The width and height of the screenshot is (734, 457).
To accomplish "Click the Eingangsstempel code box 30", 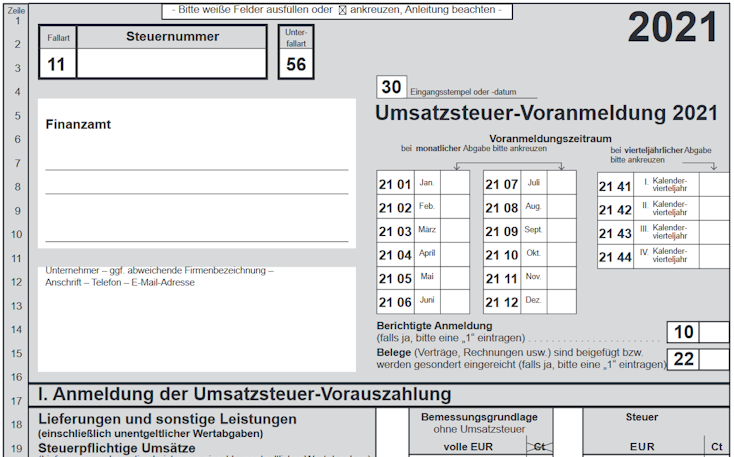I will click(x=391, y=87).
